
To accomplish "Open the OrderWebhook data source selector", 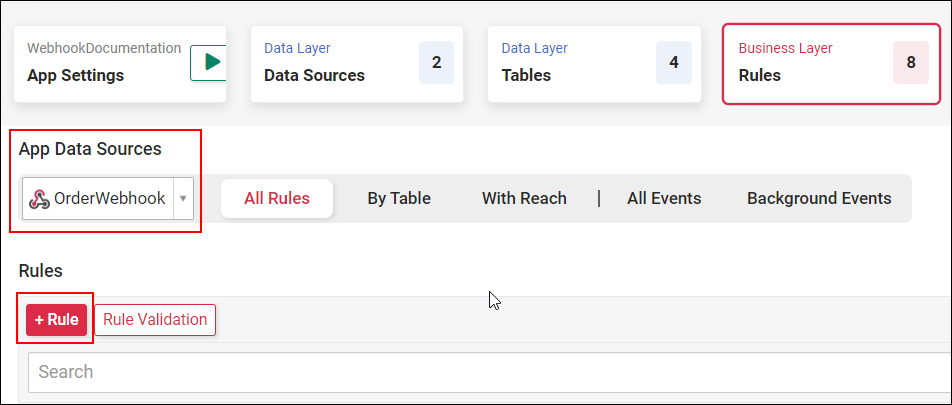I will pyautogui.click(x=109, y=199).
